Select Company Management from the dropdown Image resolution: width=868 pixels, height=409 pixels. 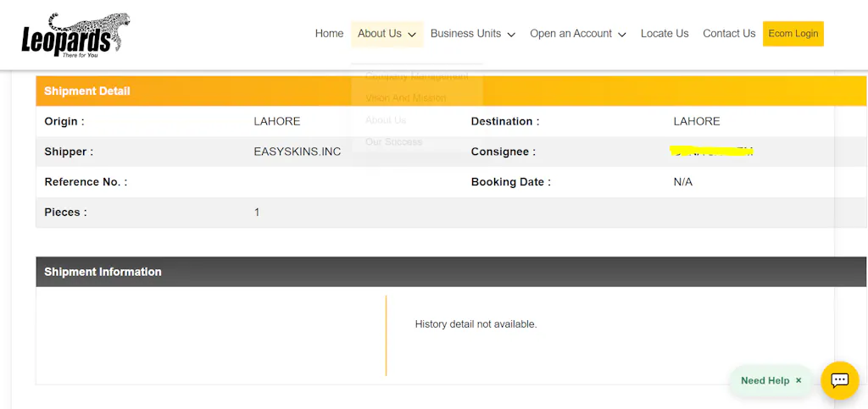click(416, 76)
